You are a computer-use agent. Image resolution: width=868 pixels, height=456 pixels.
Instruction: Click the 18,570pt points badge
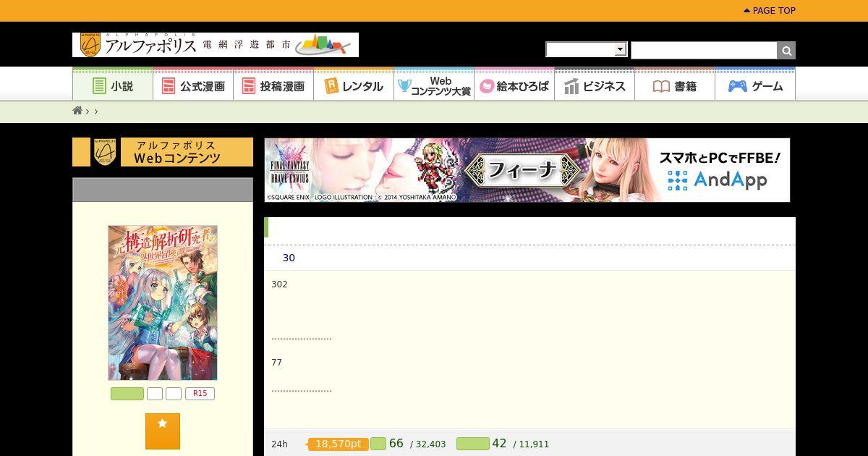pos(338,444)
